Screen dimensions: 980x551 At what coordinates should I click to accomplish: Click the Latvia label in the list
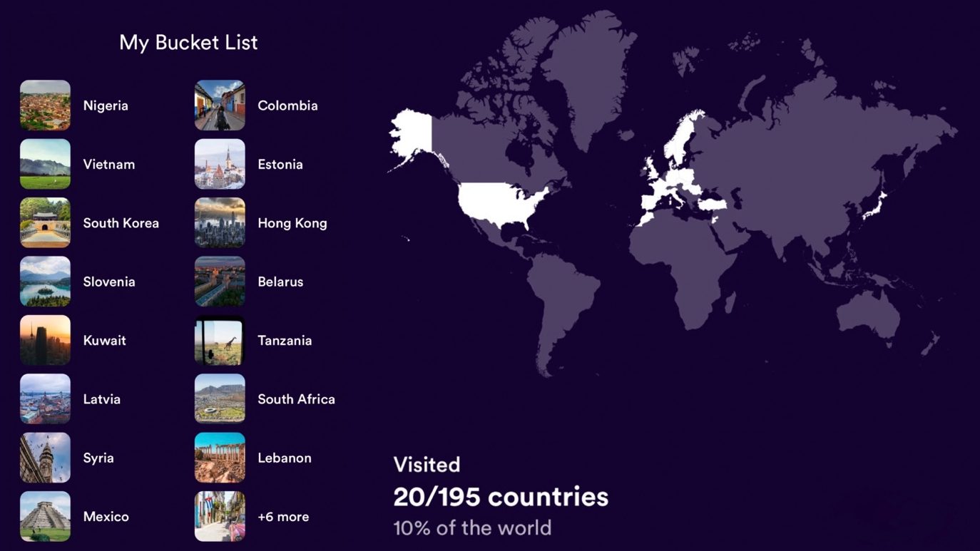click(101, 399)
